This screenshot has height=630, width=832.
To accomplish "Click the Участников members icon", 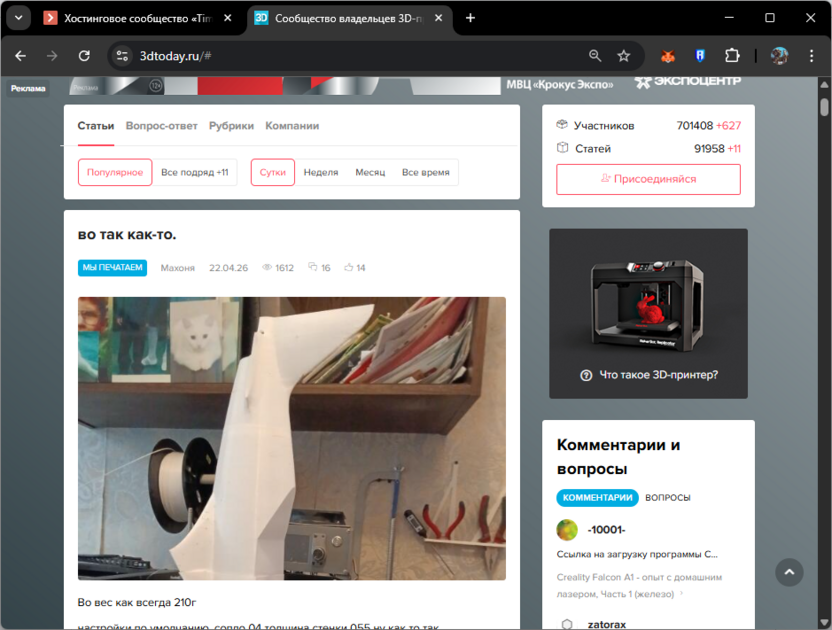I will pos(562,125).
